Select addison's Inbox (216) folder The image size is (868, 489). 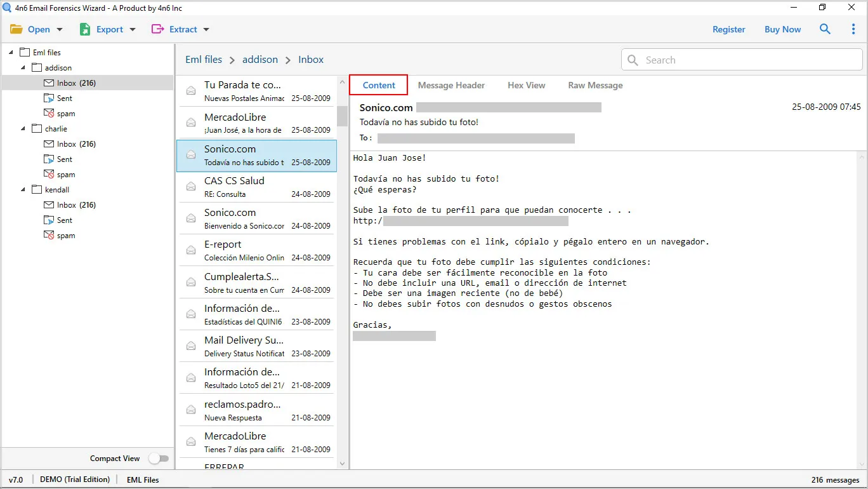[88, 83]
